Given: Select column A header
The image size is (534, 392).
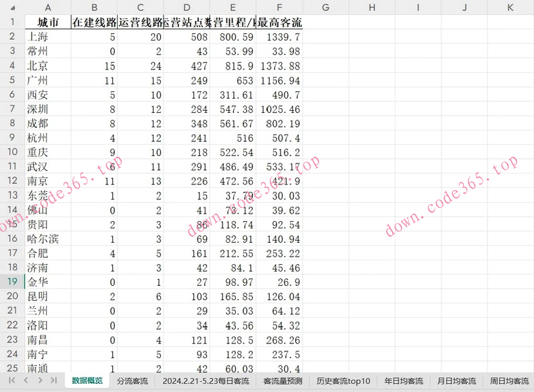Looking at the screenshot, I should click(48, 7).
